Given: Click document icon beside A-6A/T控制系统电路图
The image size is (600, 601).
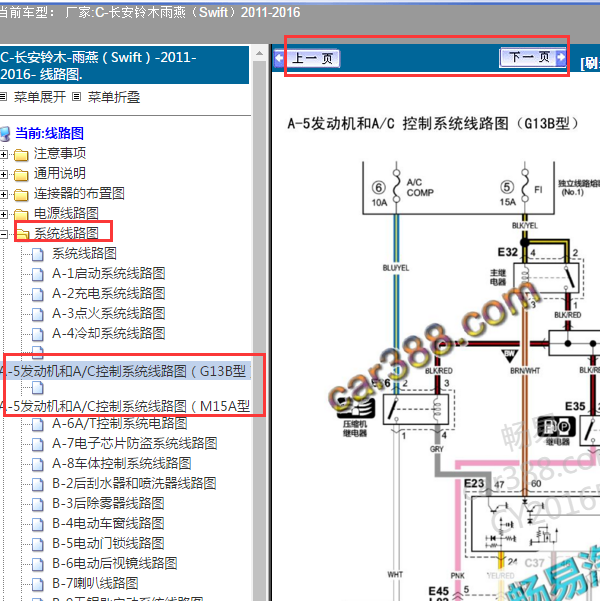Looking at the screenshot, I should point(38,424).
